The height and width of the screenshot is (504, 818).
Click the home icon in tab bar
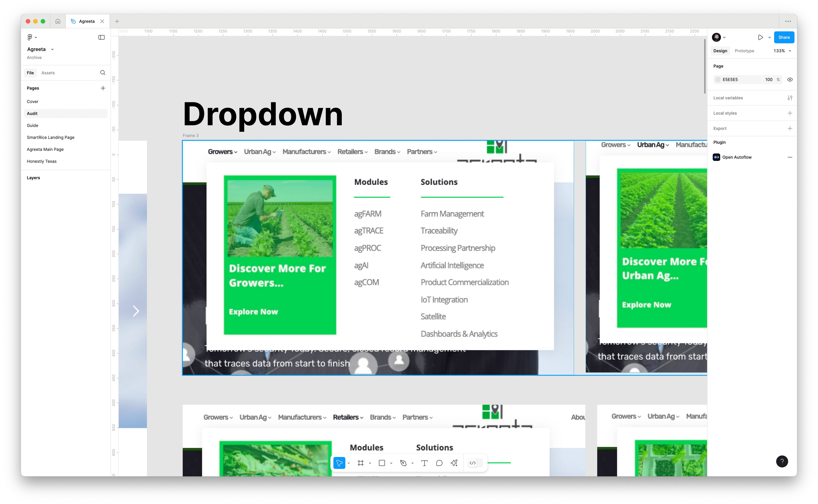pyautogui.click(x=58, y=21)
